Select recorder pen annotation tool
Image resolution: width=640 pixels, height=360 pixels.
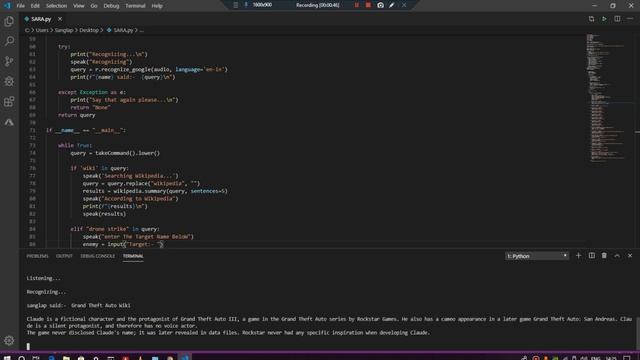point(392,5)
